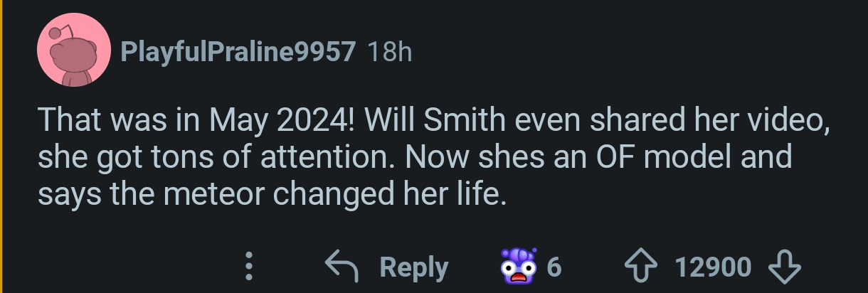This screenshot has height=293, width=868.
Task: Open the PlayfulPraline9957 user profile link
Action: (x=238, y=51)
